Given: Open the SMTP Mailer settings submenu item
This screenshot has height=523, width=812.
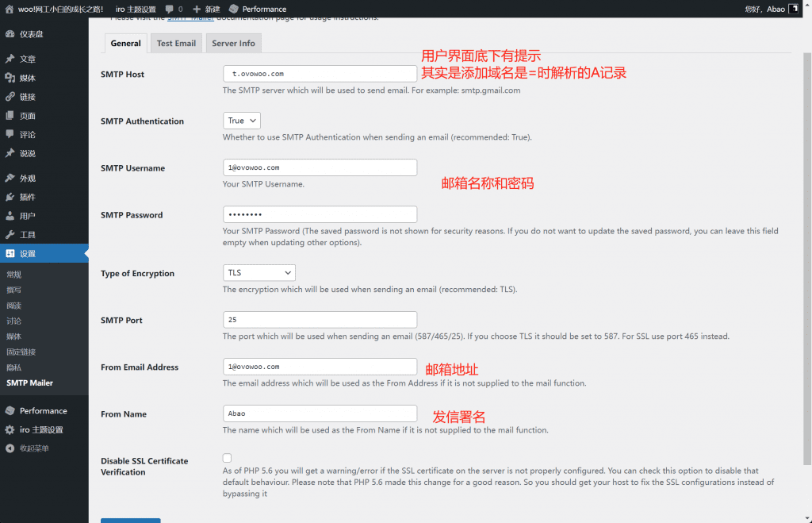Looking at the screenshot, I should pos(30,383).
